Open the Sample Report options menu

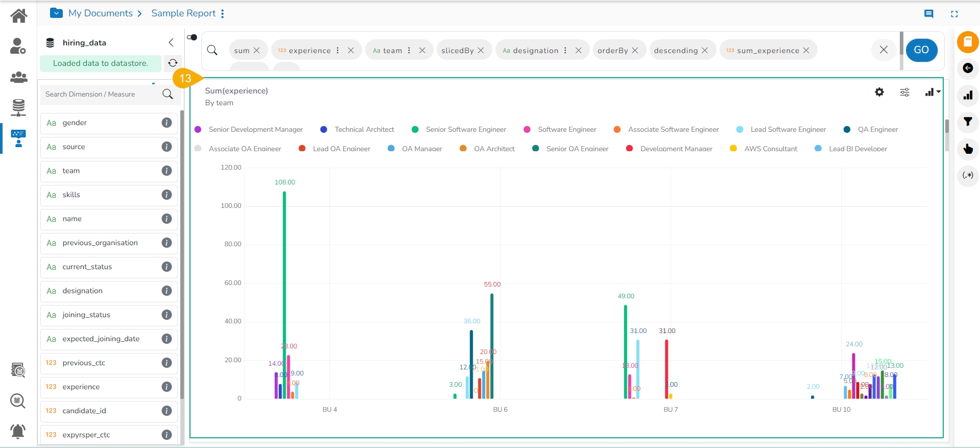click(x=223, y=14)
